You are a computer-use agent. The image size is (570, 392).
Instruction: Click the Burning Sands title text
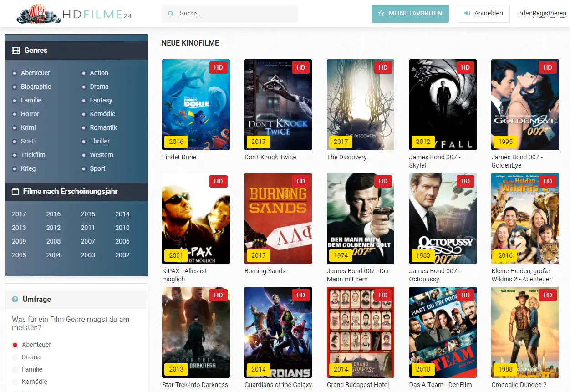tap(265, 271)
